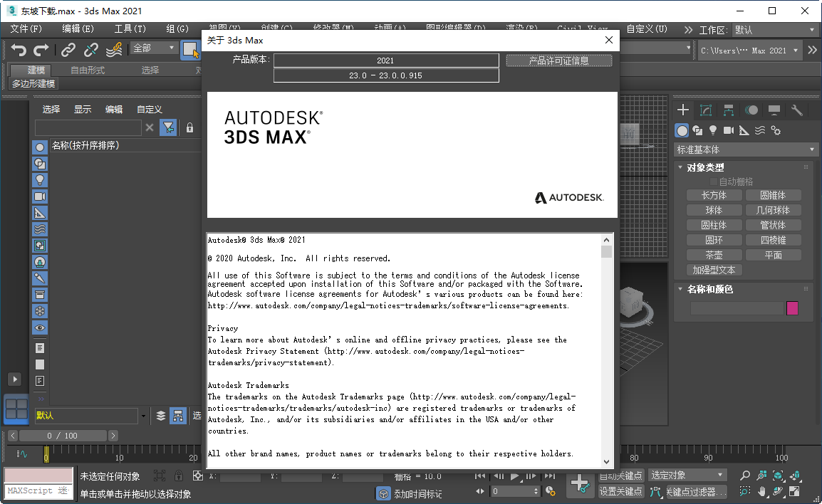Toggle the maximize viewport icon at bottom right
The width and height of the screenshot is (822, 504).
point(794,490)
